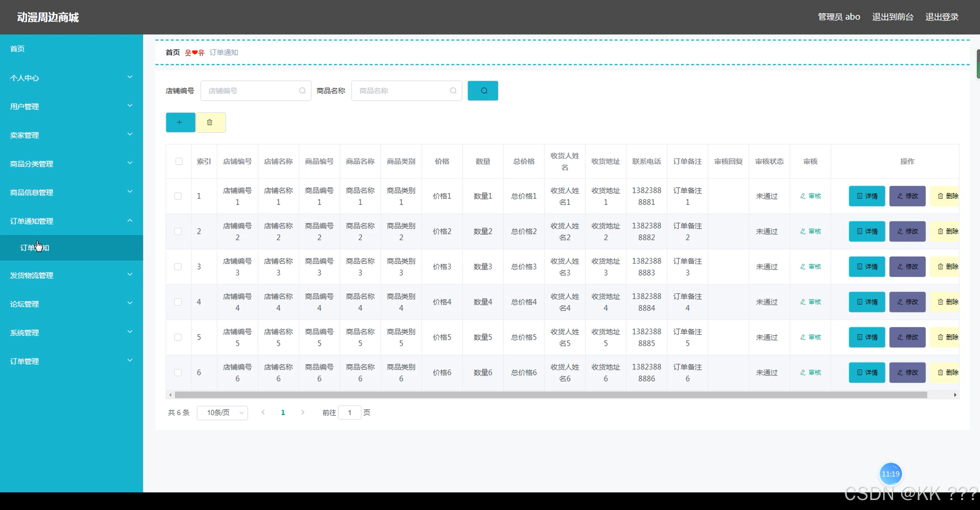Click the yellow batch delete trash button

(210, 123)
